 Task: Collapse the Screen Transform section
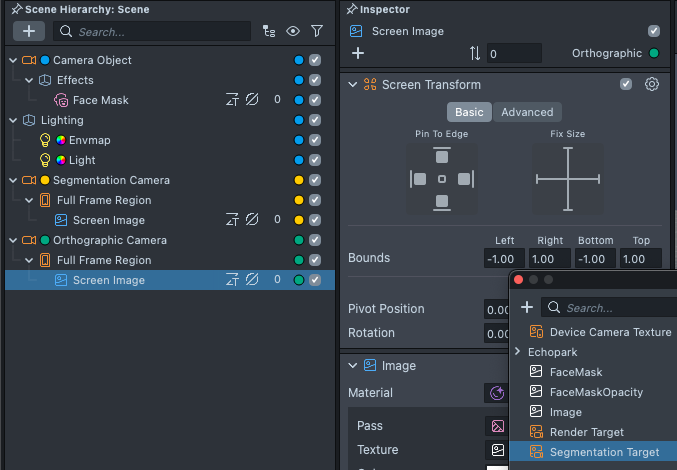tap(352, 85)
